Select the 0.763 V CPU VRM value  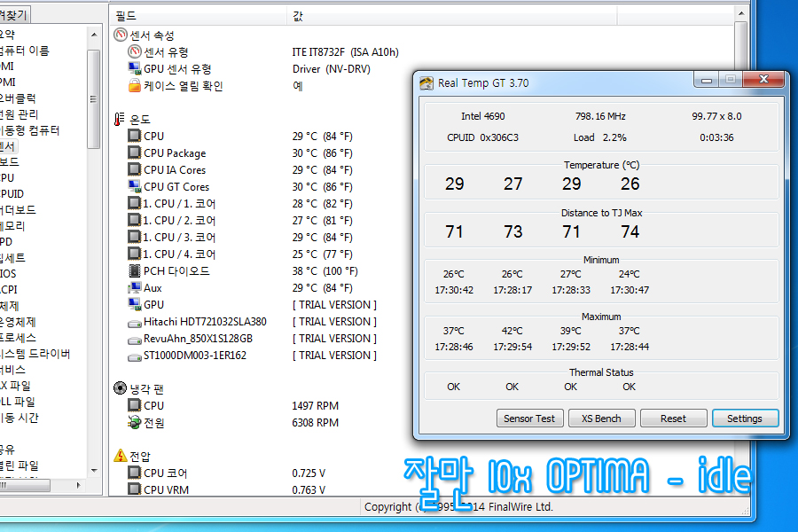point(309,489)
